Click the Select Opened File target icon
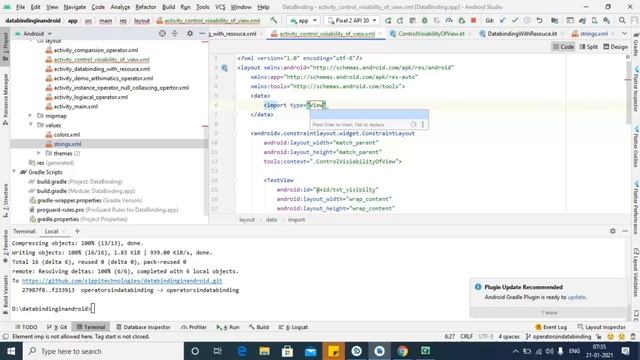The height and width of the screenshot is (360, 640). 162,33
